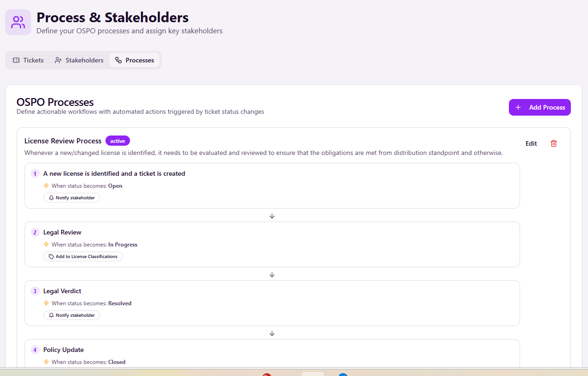The height and width of the screenshot is (376, 588).
Task: Click the add-person icon beside Stakeholders
Action: point(58,60)
